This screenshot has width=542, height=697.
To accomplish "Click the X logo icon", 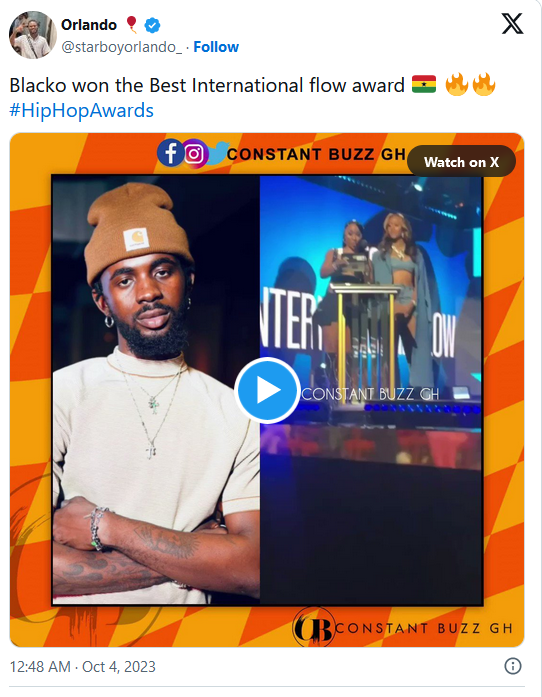I will tap(512, 24).
